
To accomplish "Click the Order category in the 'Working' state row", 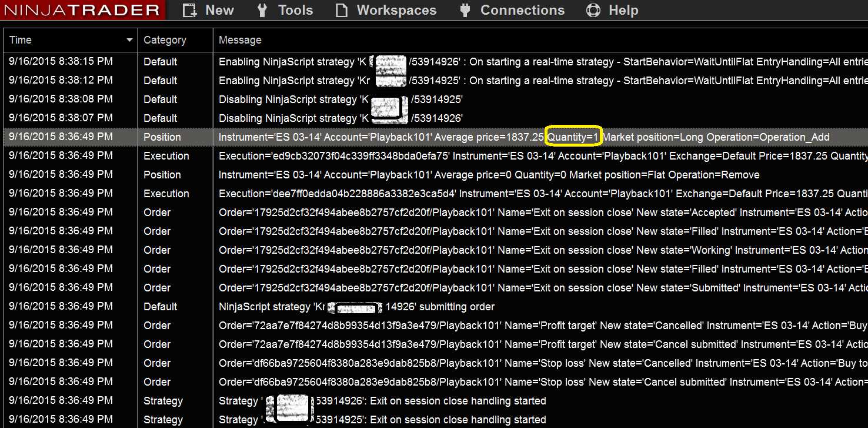I will 157,250.
